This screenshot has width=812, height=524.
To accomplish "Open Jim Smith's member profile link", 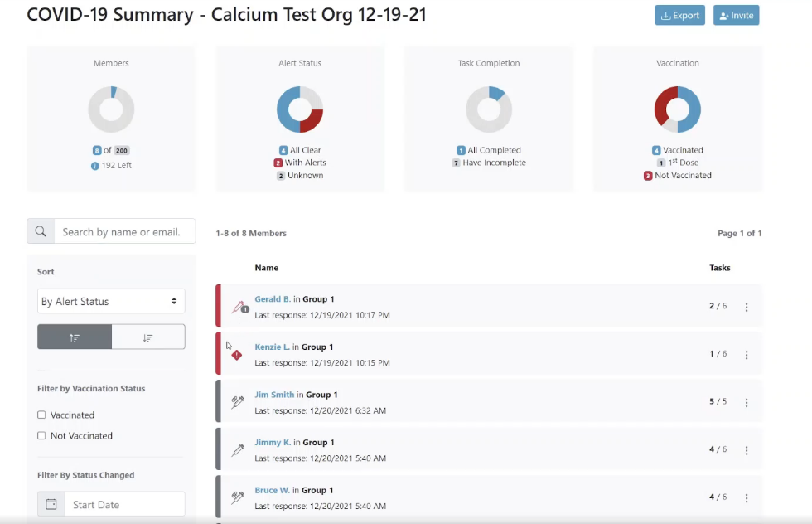I will 274,395.
